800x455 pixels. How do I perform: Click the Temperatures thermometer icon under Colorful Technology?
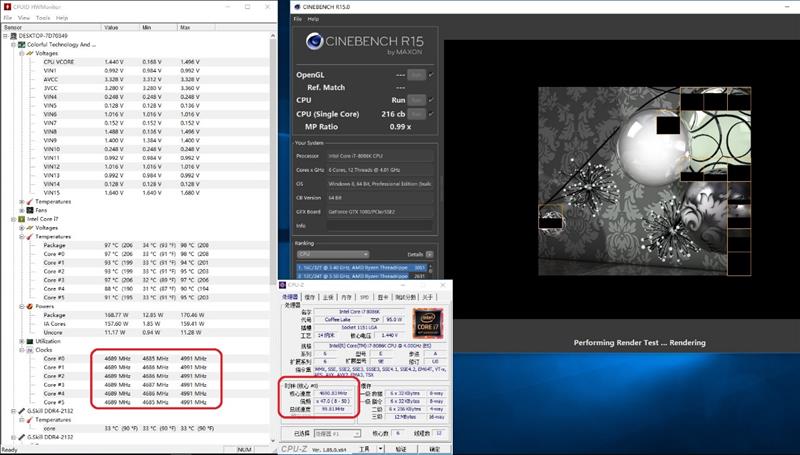click(30, 202)
